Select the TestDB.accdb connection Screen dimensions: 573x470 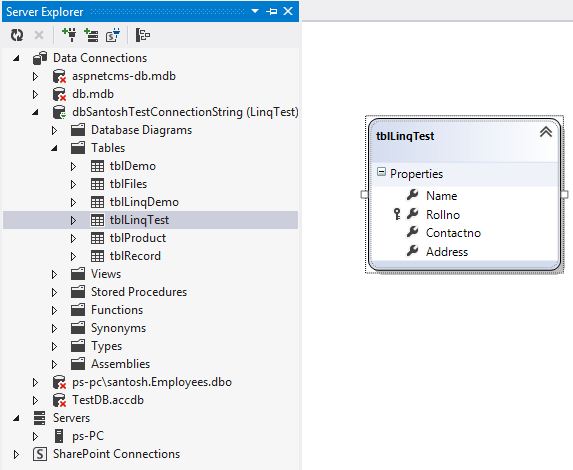(108, 400)
